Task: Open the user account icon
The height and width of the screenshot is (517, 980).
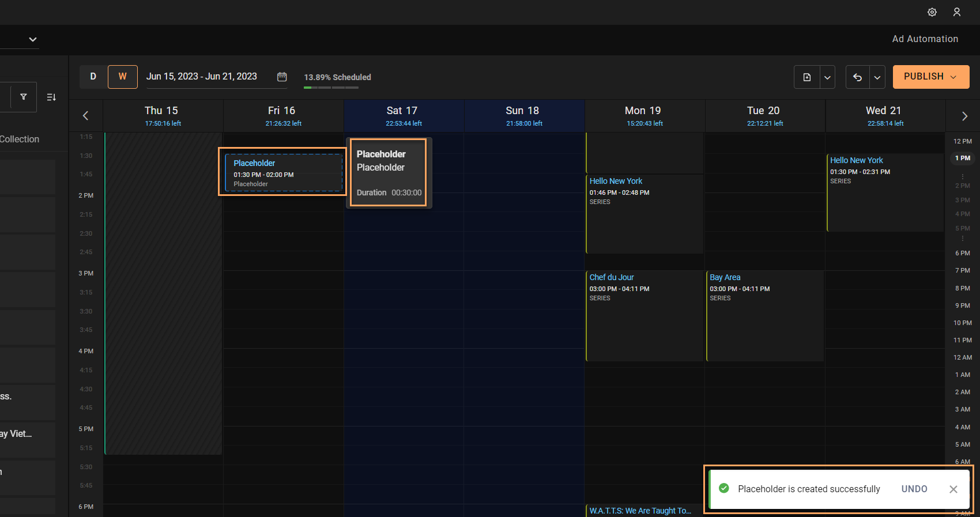Action: 957,12
